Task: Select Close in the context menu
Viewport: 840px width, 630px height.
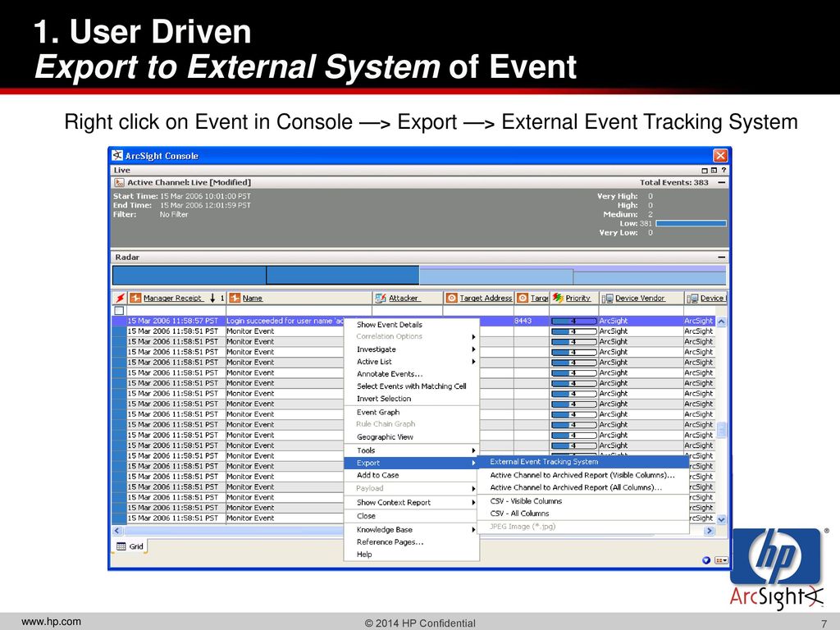Action: pos(411,516)
